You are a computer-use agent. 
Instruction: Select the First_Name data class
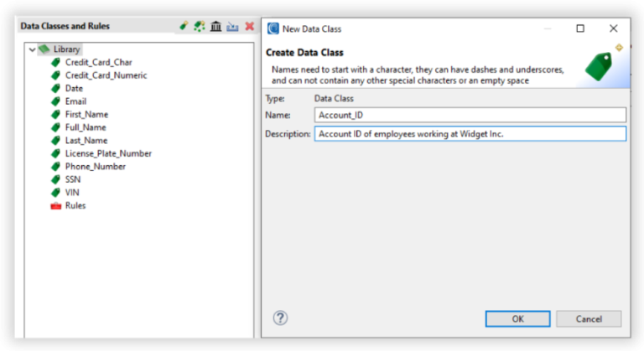[x=86, y=115]
